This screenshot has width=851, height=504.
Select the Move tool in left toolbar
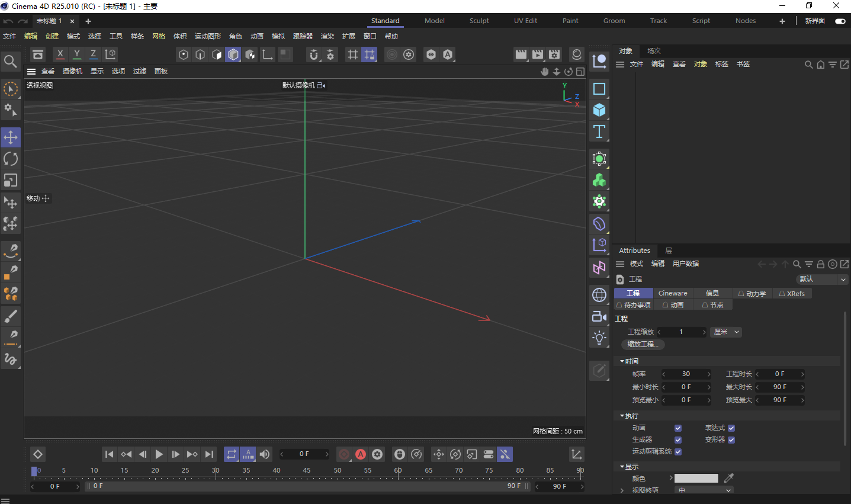click(11, 137)
